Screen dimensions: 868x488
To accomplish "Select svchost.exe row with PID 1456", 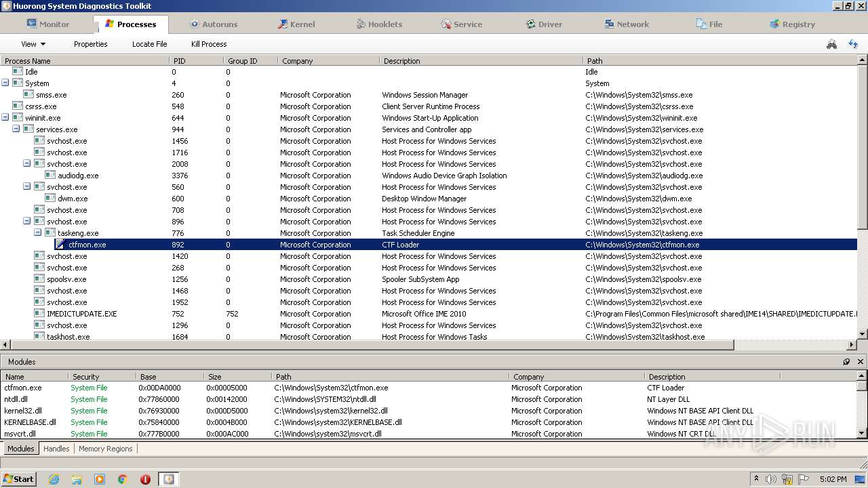I will (x=429, y=141).
